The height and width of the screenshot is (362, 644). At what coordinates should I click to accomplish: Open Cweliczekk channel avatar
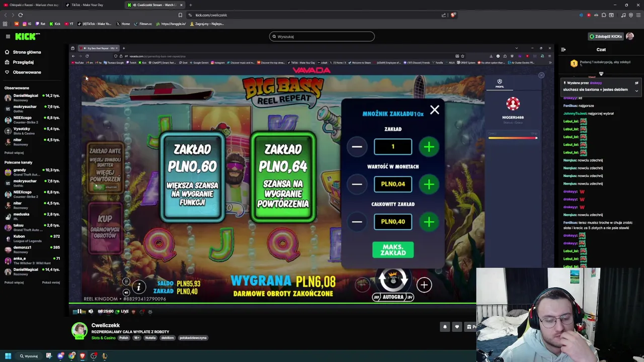(79, 330)
